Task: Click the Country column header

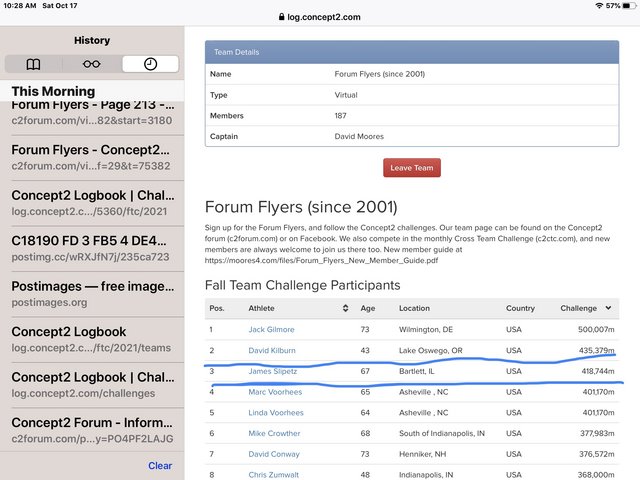Action: [x=520, y=309]
